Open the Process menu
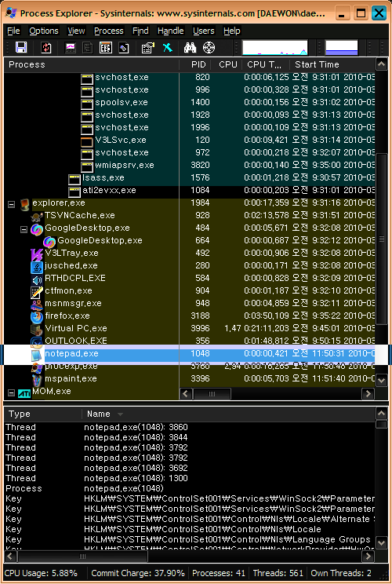 point(109,31)
